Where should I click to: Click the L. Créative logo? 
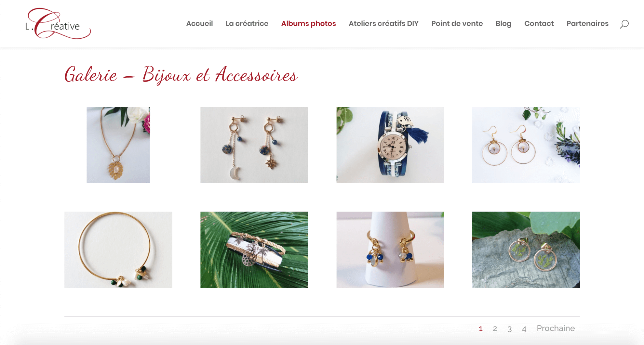tap(58, 24)
